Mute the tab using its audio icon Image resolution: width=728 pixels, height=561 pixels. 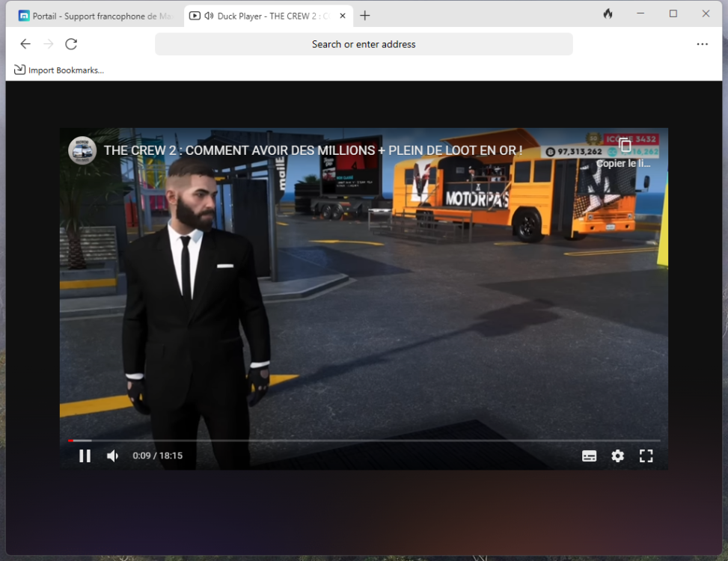pyautogui.click(x=209, y=16)
